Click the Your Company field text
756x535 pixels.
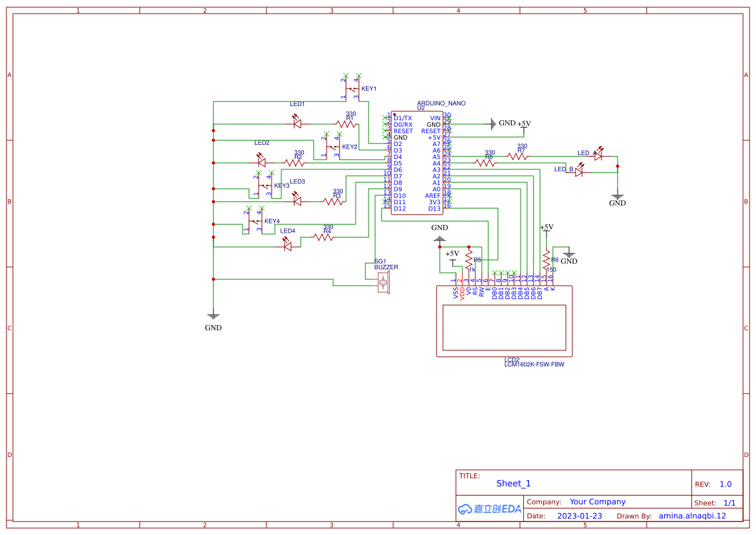click(x=597, y=501)
